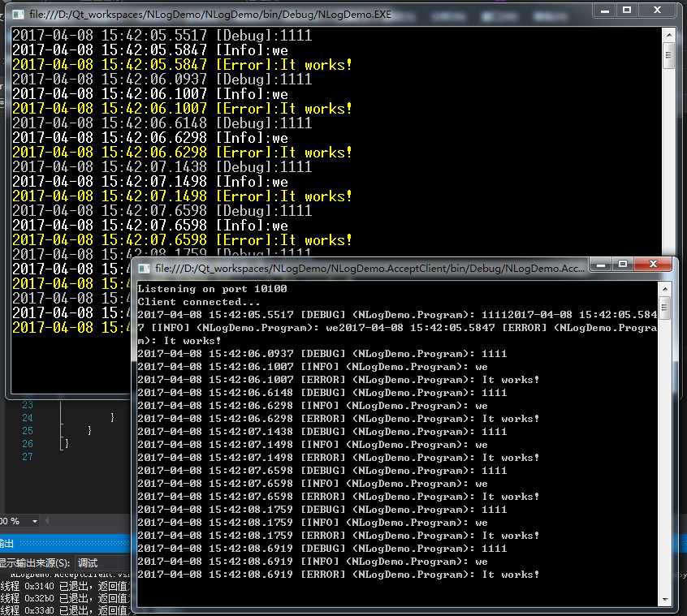Click yellow 15:42:07.6598 [Error] line in NLogDemo.EXE
This screenshot has width=687, height=616.
(x=182, y=240)
